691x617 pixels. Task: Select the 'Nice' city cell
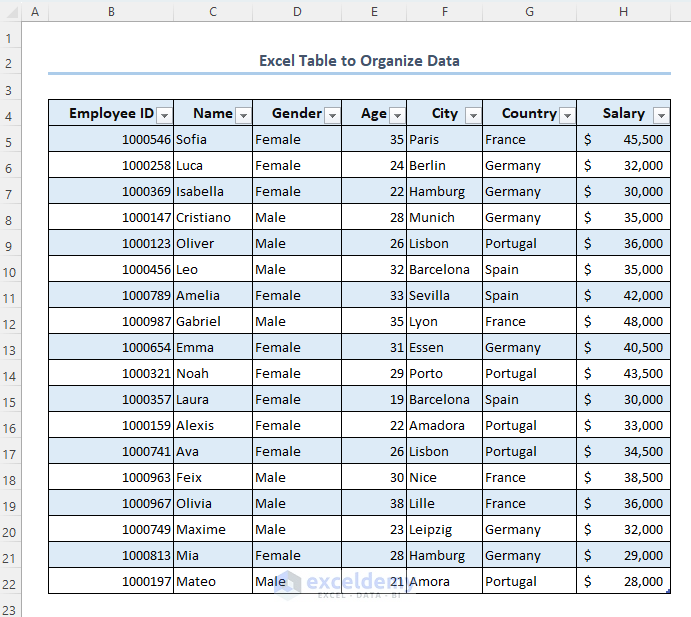(445, 477)
